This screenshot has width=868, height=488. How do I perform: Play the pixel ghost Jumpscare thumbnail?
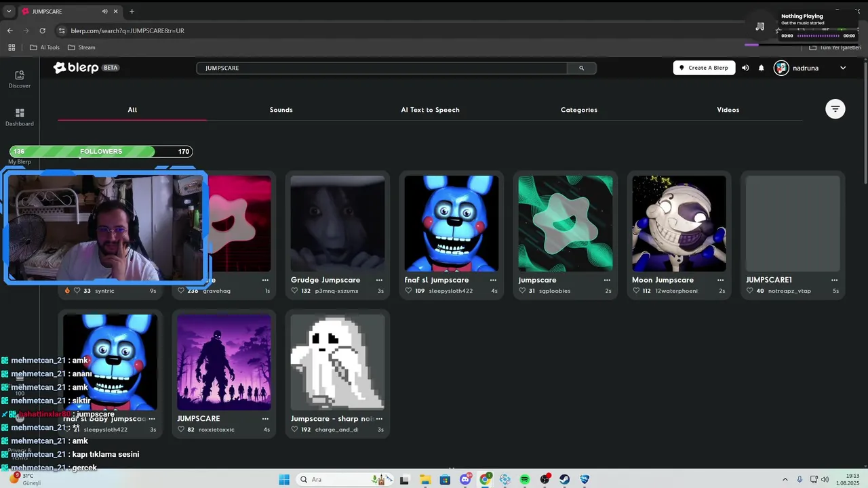tap(337, 363)
